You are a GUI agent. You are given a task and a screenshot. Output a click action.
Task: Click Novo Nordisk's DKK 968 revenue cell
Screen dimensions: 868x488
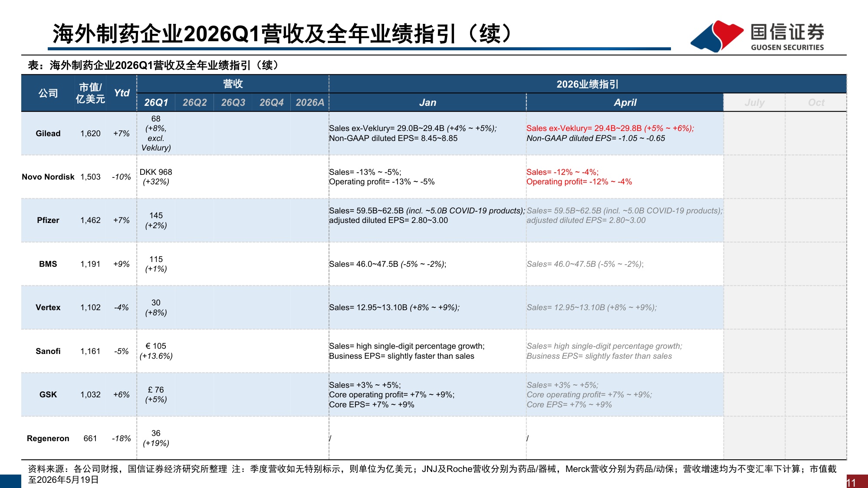[156, 177]
